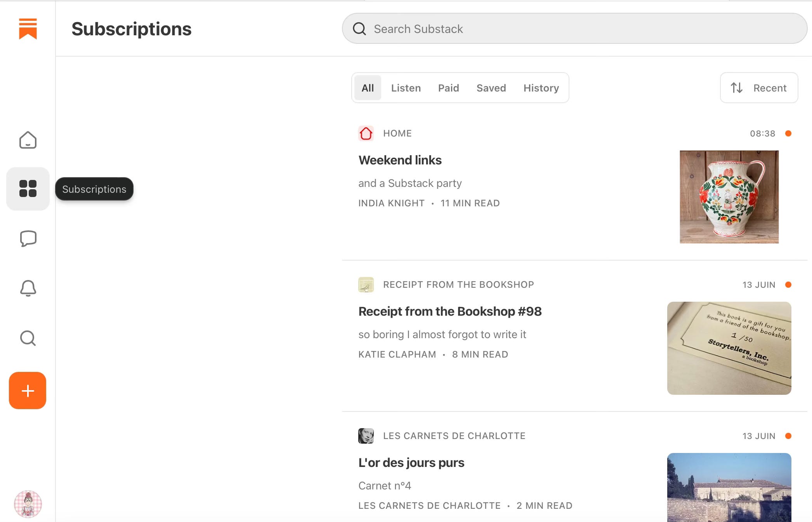Image resolution: width=812 pixels, height=522 pixels.
Task: Open the profile avatar in sidebar
Action: 28,504
